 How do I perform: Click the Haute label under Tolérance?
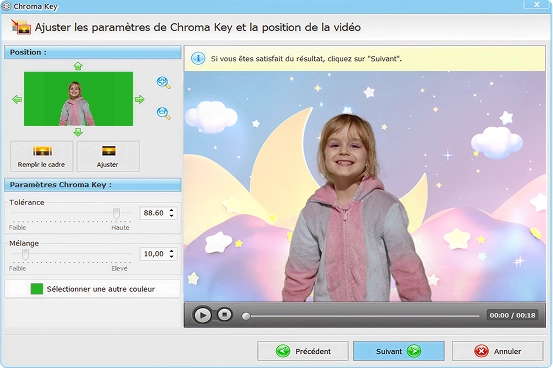click(x=120, y=228)
